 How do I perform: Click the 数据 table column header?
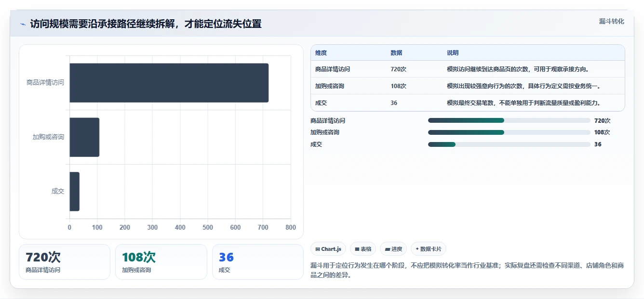(396, 53)
